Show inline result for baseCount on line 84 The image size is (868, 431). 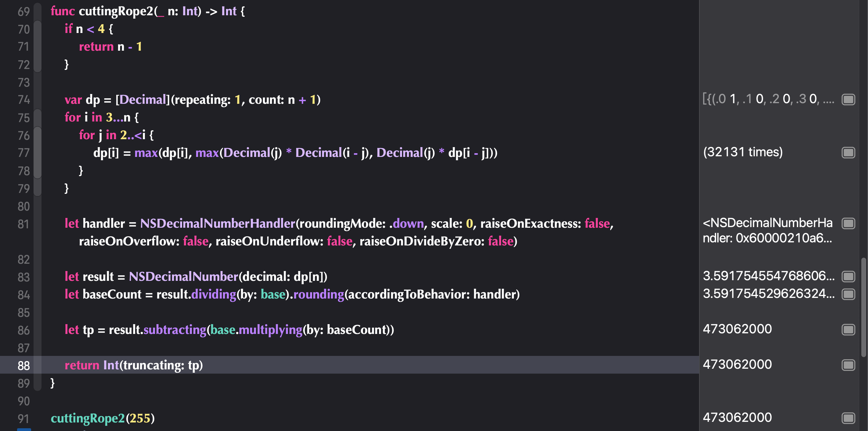pyautogui.click(x=848, y=294)
